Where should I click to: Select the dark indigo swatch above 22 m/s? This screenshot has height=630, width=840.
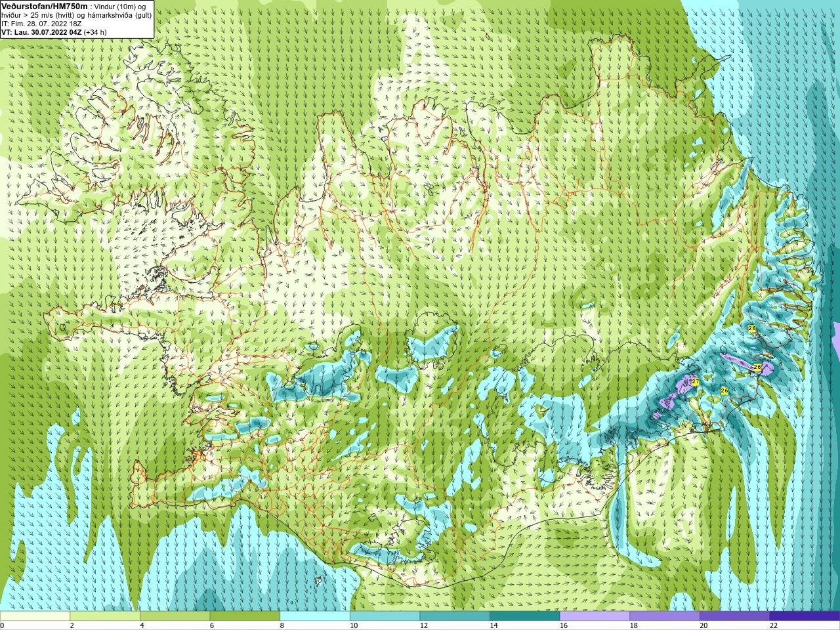805,616
